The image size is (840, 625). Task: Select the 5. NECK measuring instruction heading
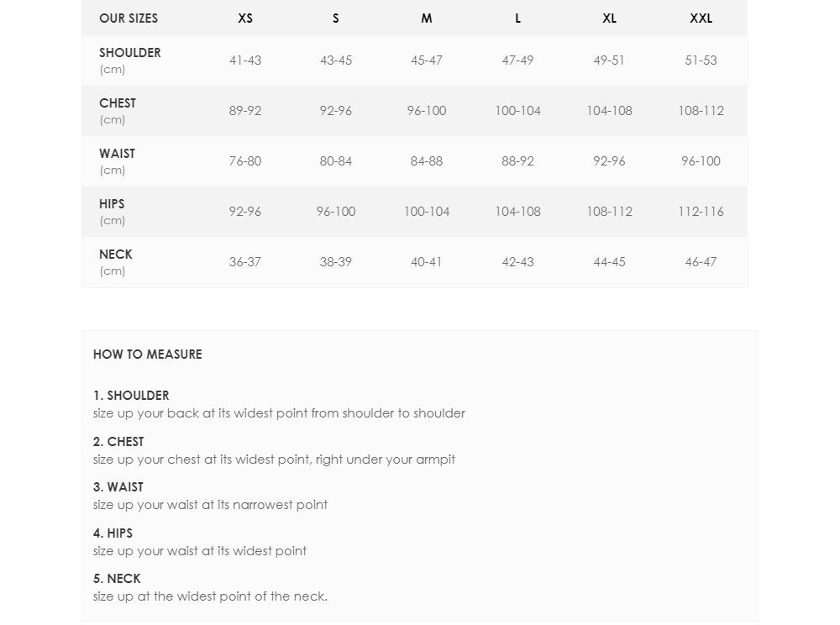(x=117, y=579)
